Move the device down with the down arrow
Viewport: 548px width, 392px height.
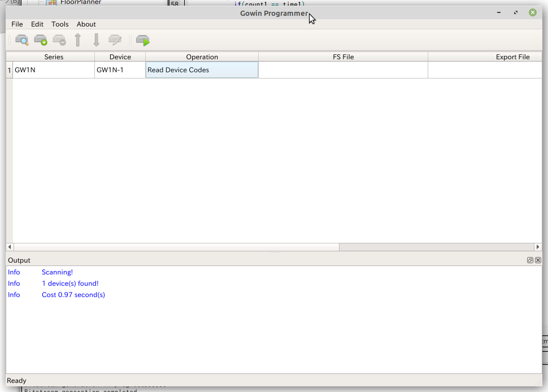pos(97,40)
